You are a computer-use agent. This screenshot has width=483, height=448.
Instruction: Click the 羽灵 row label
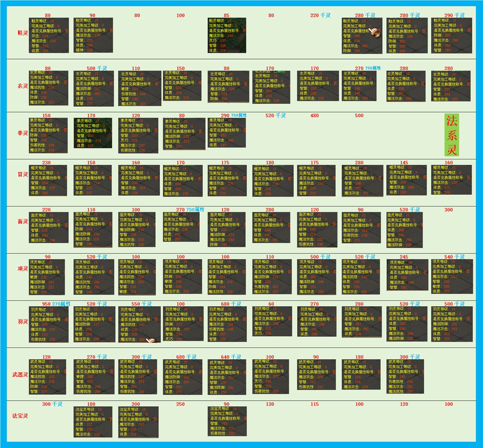click(23, 322)
